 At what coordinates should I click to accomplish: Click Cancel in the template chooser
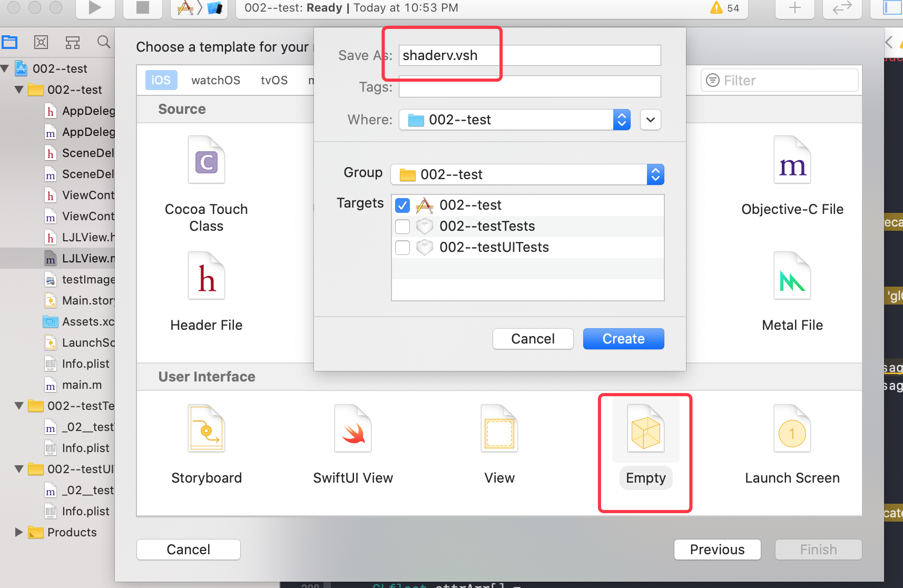click(x=189, y=550)
